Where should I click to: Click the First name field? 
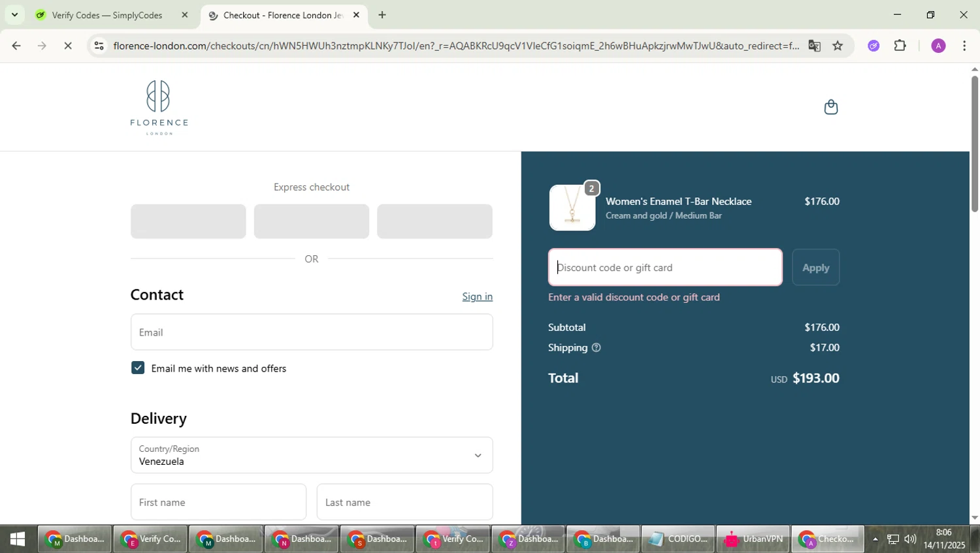click(x=218, y=502)
